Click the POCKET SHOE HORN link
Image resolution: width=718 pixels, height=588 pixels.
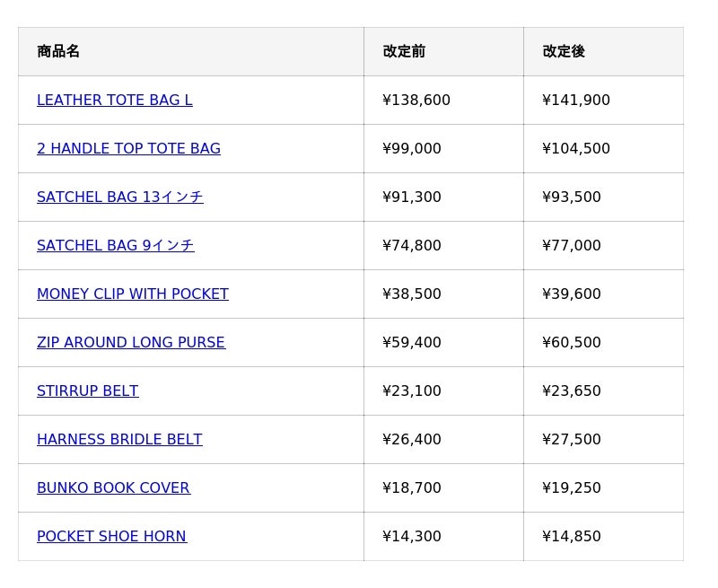(111, 537)
